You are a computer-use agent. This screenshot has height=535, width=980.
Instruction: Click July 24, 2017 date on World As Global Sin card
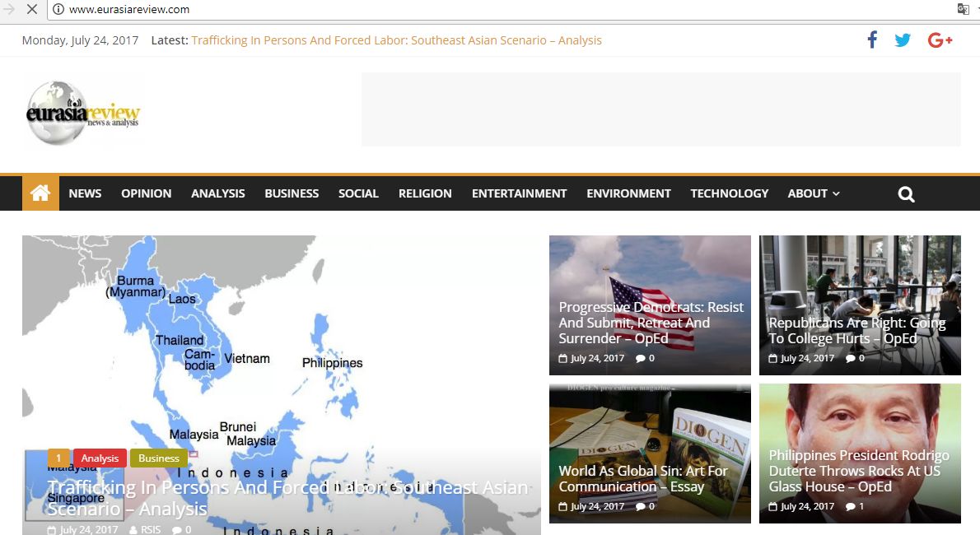click(x=598, y=507)
